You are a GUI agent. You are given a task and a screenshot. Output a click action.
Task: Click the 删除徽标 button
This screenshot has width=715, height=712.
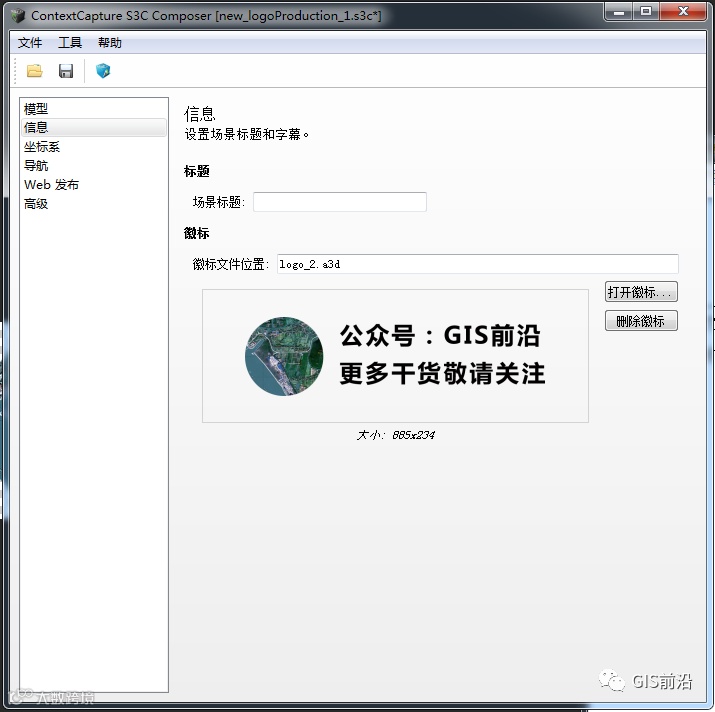[x=641, y=321]
